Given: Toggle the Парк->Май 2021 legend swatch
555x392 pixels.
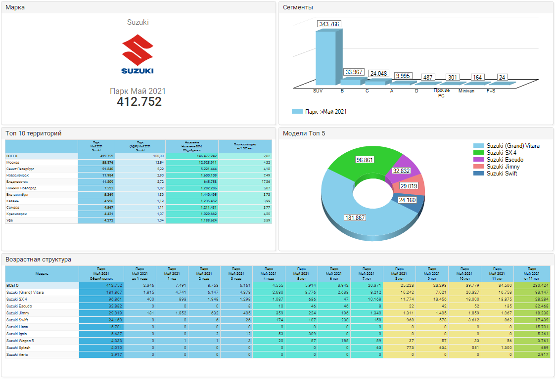Looking at the screenshot, I should click(297, 112).
